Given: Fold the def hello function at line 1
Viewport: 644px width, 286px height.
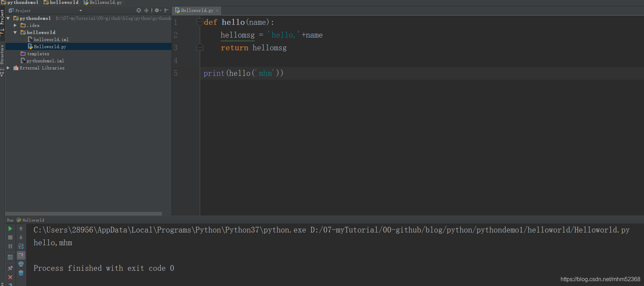Looking at the screenshot, I should pyautogui.click(x=200, y=22).
